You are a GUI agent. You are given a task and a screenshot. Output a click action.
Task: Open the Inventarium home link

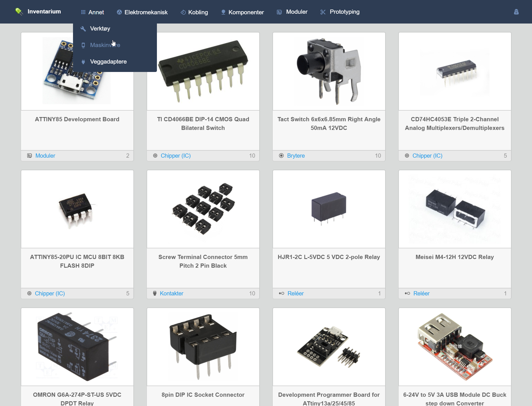(44, 11)
